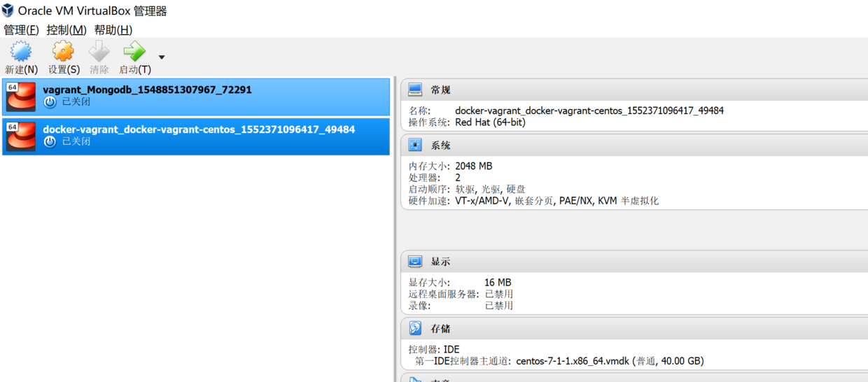
Task: Click the Storage (存储) section disk icon
Action: pyautogui.click(x=415, y=328)
